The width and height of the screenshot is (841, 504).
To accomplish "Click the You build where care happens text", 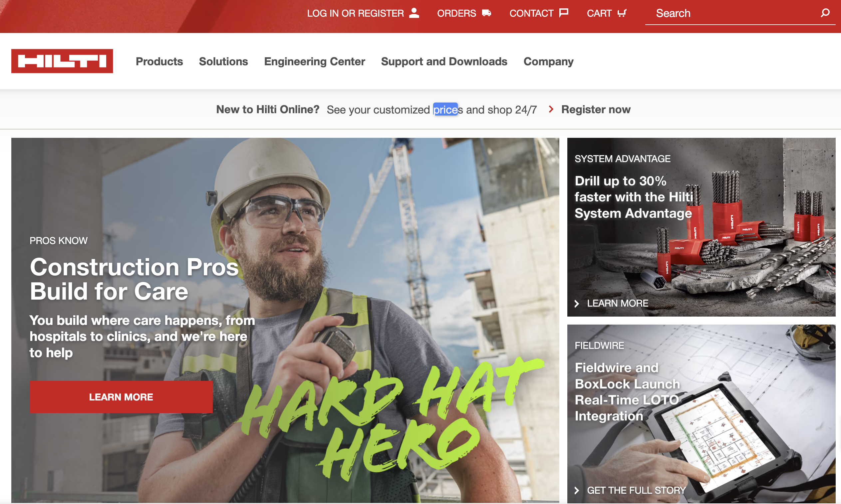I will 142,336.
